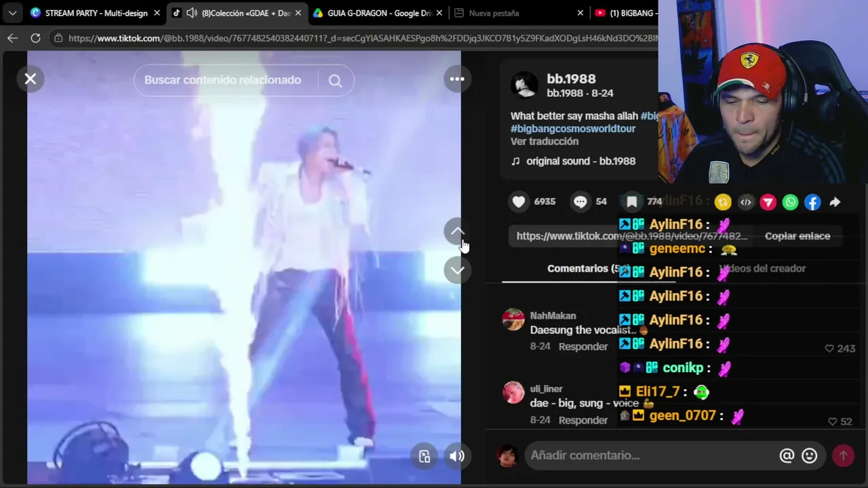The height and width of the screenshot is (488, 868).
Task: Open #bigbangcosmosworldtour hashtag
Action: tap(573, 128)
